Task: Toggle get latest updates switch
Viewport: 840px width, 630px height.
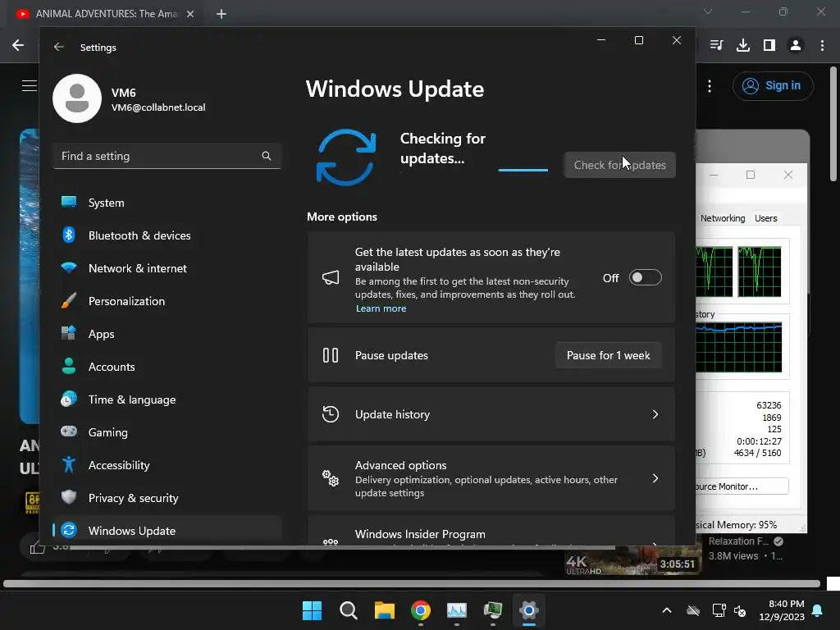Action: tap(645, 277)
